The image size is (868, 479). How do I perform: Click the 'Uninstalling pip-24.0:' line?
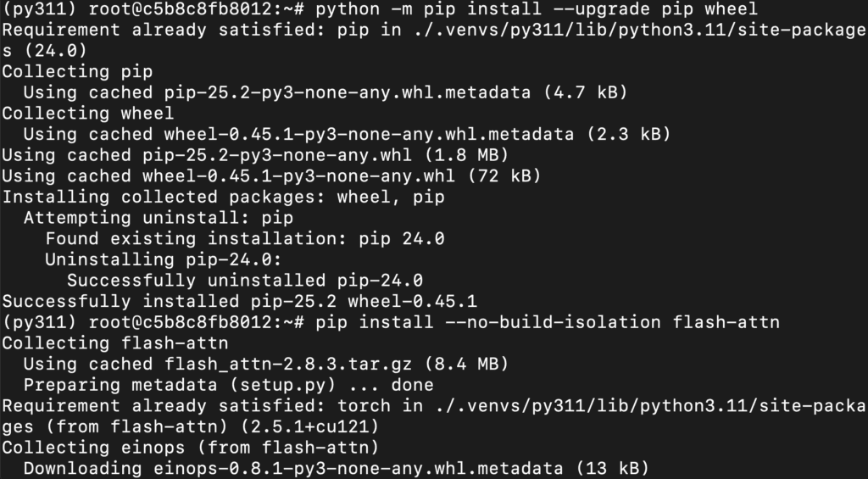coord(164,259)
